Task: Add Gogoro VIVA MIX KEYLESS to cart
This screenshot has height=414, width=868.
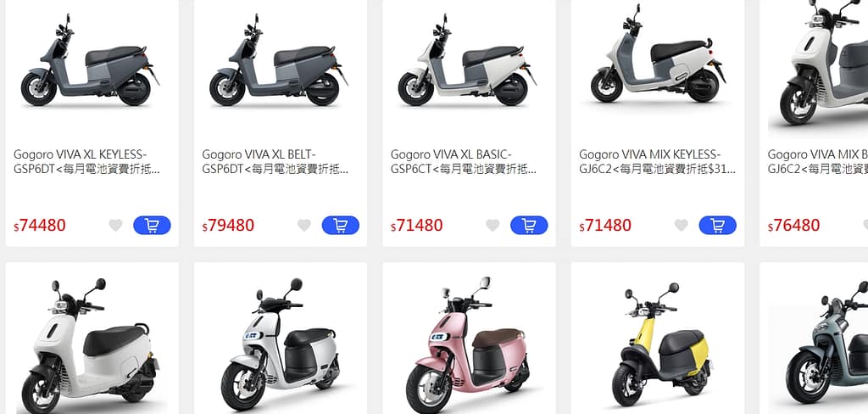Action: pyautogui.click(x=717, y=225)
